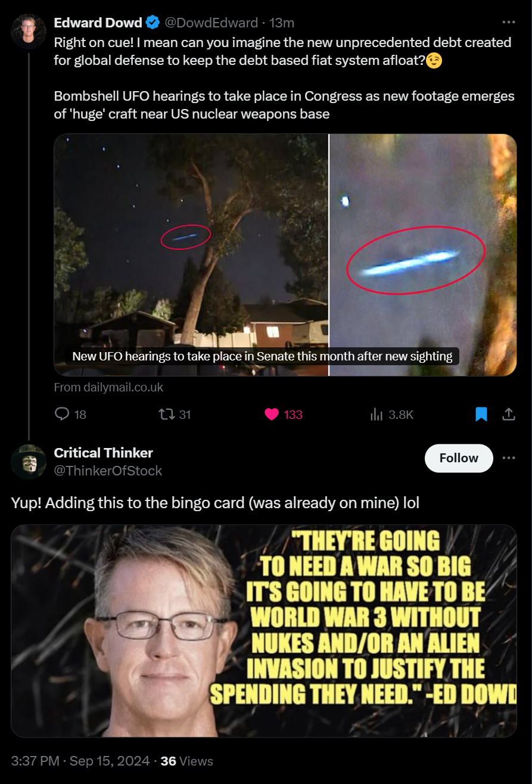532x784 pixels.
Task: Open Edward Dowd's profile avatar
Action: [29, 32]
